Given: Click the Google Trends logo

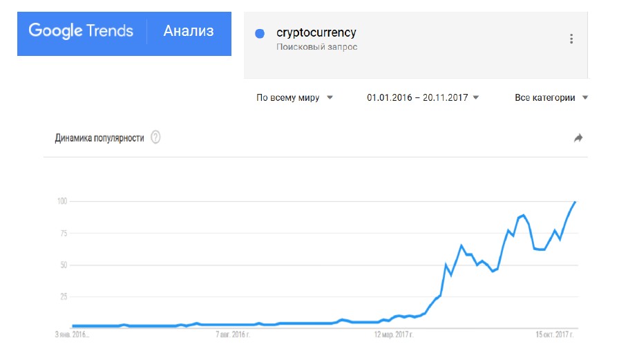Looking at the screenshot, I should click(81, 31).
